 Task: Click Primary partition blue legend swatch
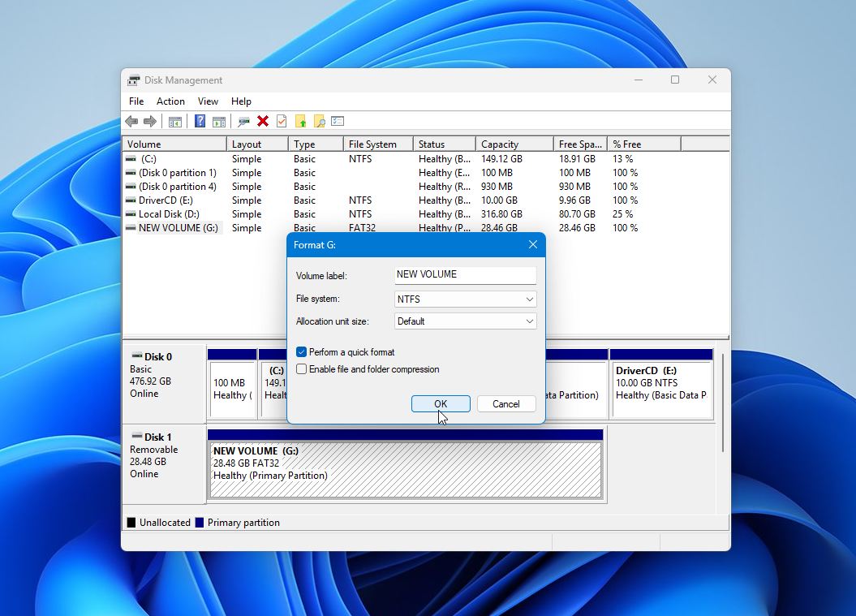pyautogui.click(x=200, y=523)
